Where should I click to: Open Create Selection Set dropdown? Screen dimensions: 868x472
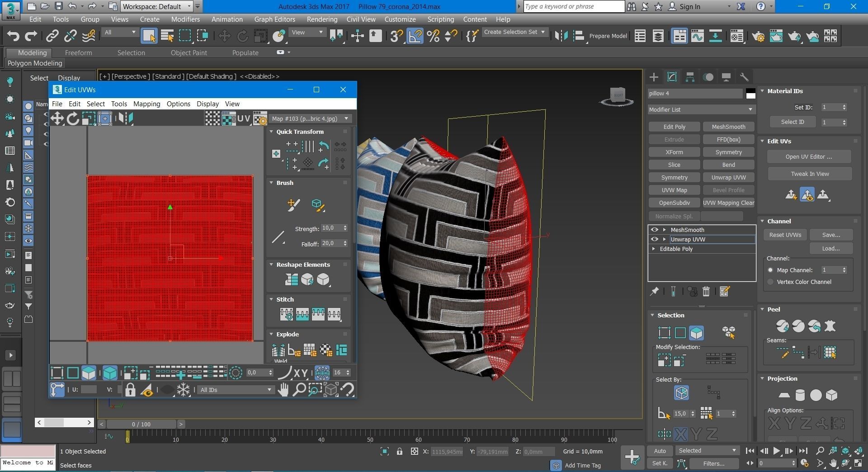point(514,32)
